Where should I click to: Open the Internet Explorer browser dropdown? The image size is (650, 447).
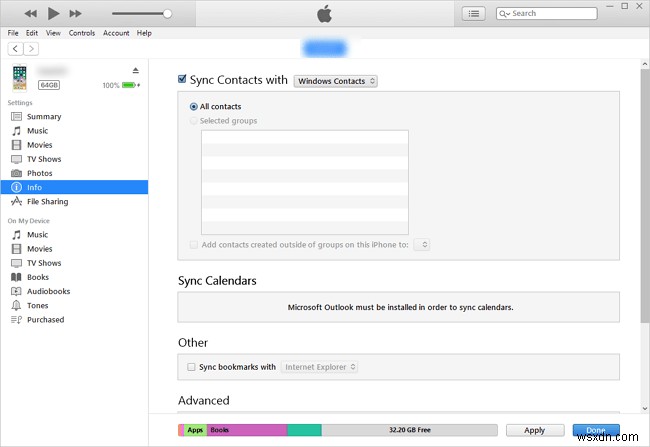point(319,367)
